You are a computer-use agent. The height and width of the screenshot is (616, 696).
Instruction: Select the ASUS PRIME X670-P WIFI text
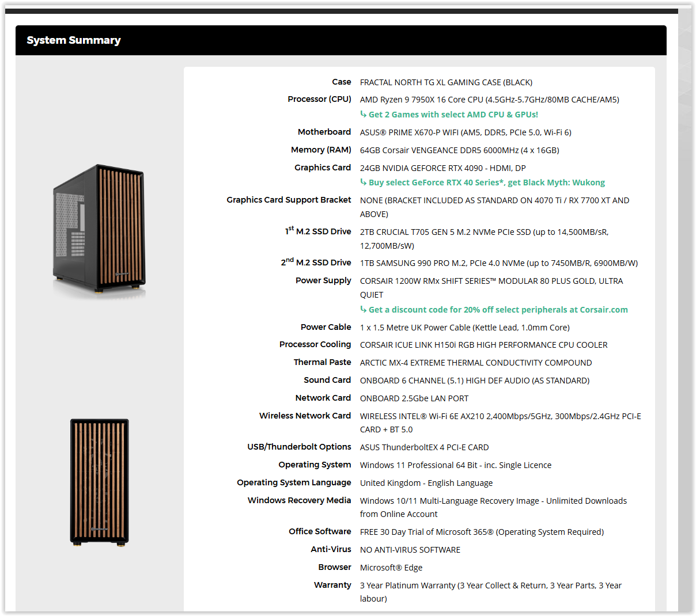(x=466, y=132)
